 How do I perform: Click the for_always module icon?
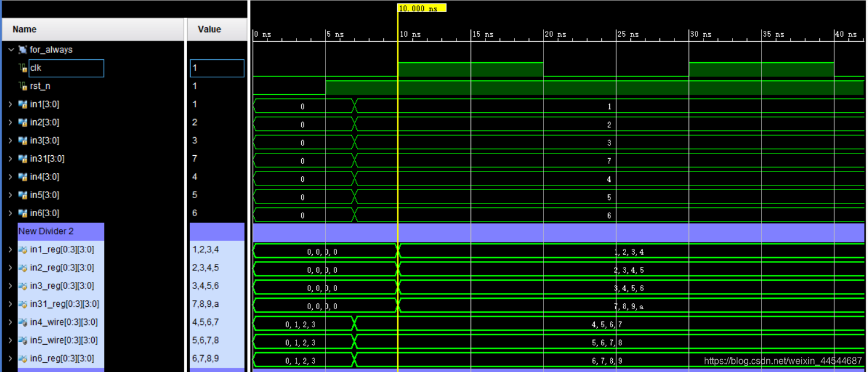[x=23, y=50]
